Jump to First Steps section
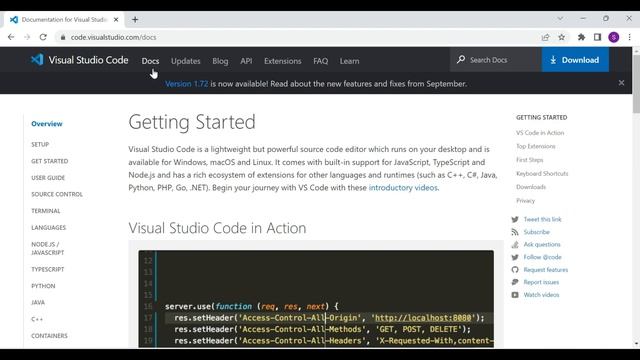Screen dimensions: 640x360 530,160
